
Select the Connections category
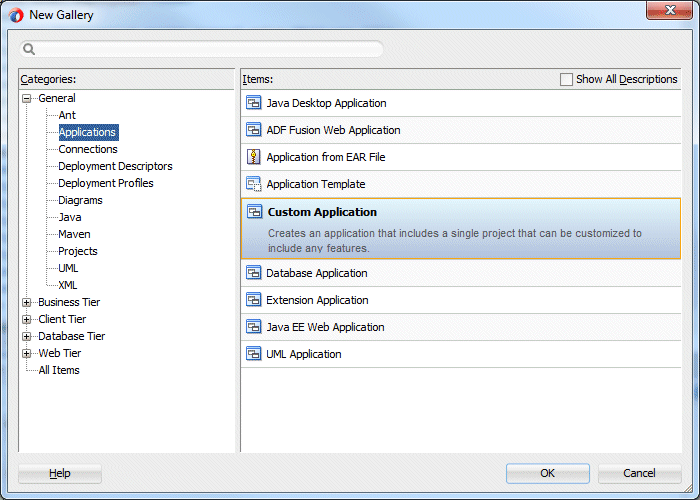pyautogui.click(x=88, y=149)
